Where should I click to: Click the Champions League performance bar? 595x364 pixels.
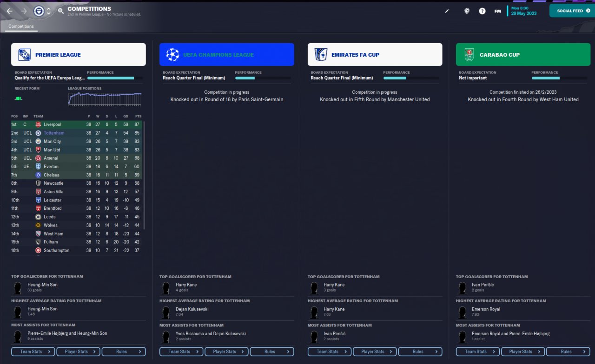pyautogui.click(x=263, y=78)
